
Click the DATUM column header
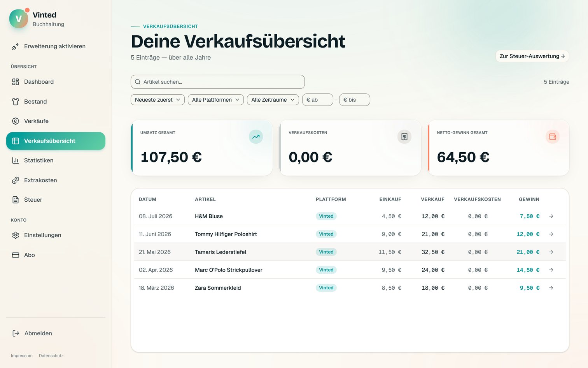click(x=147, y=199)
